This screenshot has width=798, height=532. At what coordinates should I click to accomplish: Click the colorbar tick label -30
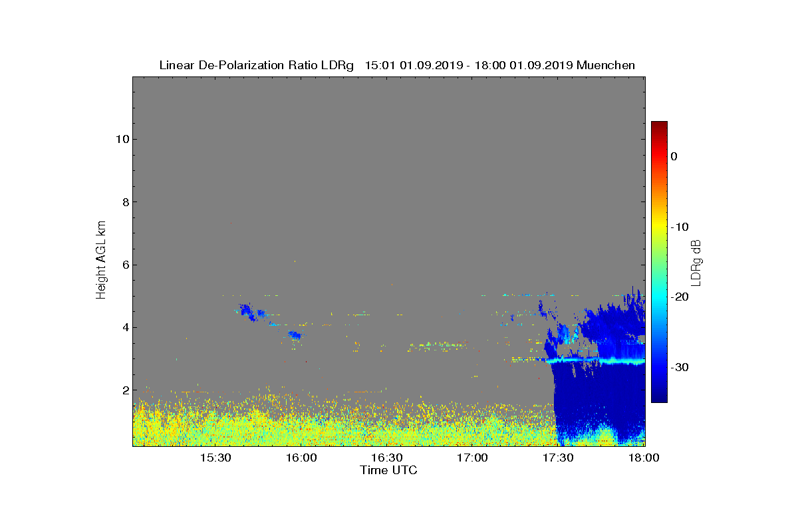tap(679, 368)
